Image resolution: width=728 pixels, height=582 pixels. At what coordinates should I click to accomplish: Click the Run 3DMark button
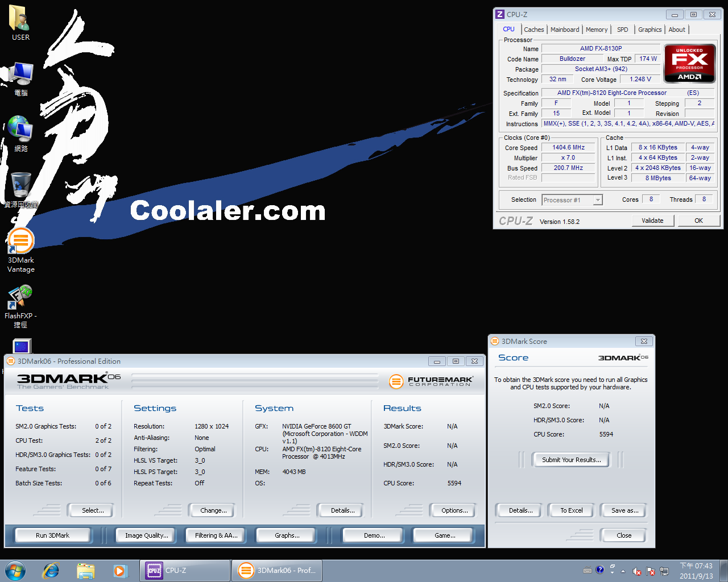coord(52,535)
